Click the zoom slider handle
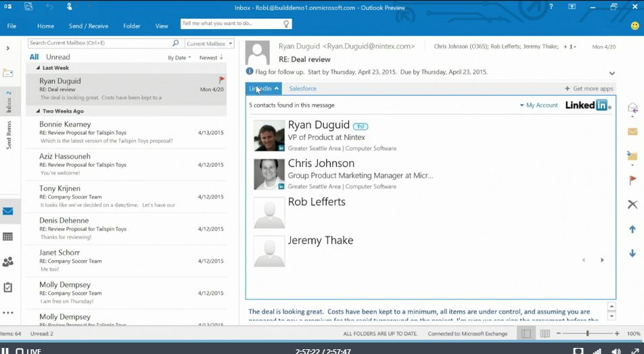Viewport: 644px width, 354px height. click(x=588, y=334)
